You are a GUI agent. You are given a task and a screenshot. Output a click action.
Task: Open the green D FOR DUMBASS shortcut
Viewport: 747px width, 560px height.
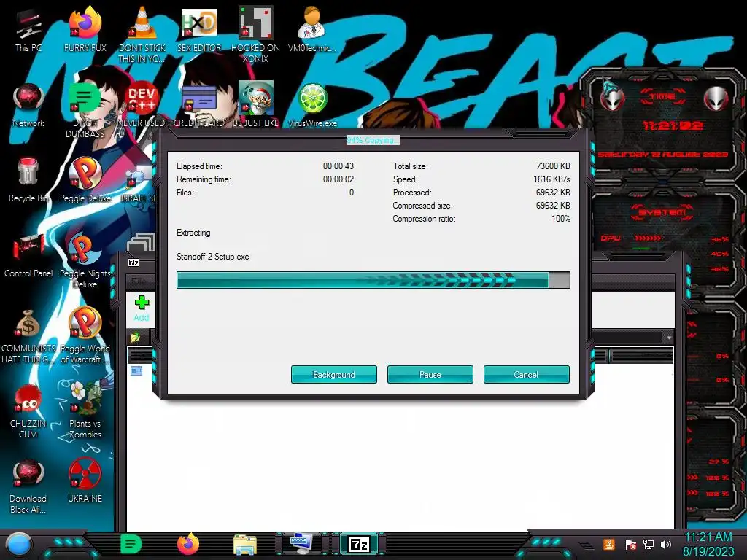[x=85, y=109]
